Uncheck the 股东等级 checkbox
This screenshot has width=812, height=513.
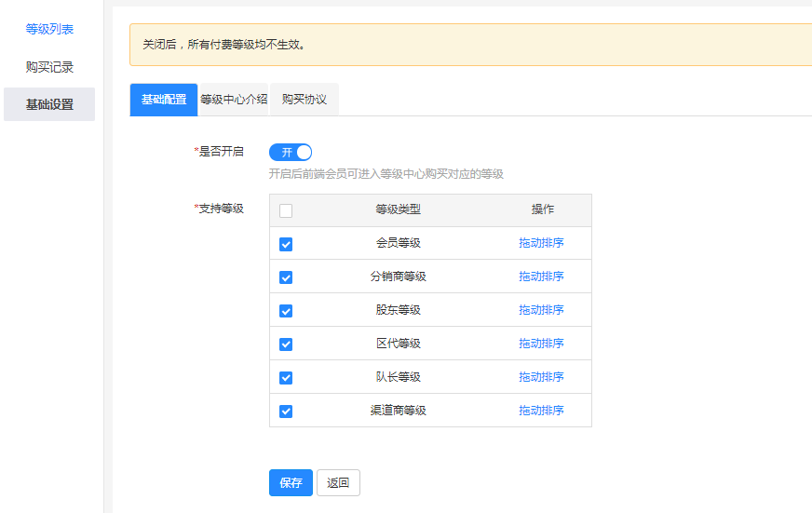pyautogui.click(x=286, y=311)
